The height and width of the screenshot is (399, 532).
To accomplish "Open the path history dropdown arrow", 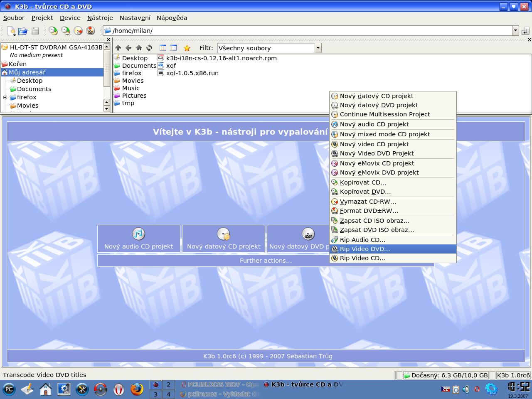I will pyautogui.click(x=515, y=31).
